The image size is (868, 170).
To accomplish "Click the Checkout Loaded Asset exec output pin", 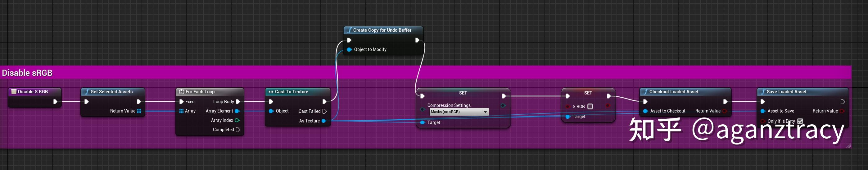I will click(725, 102).
